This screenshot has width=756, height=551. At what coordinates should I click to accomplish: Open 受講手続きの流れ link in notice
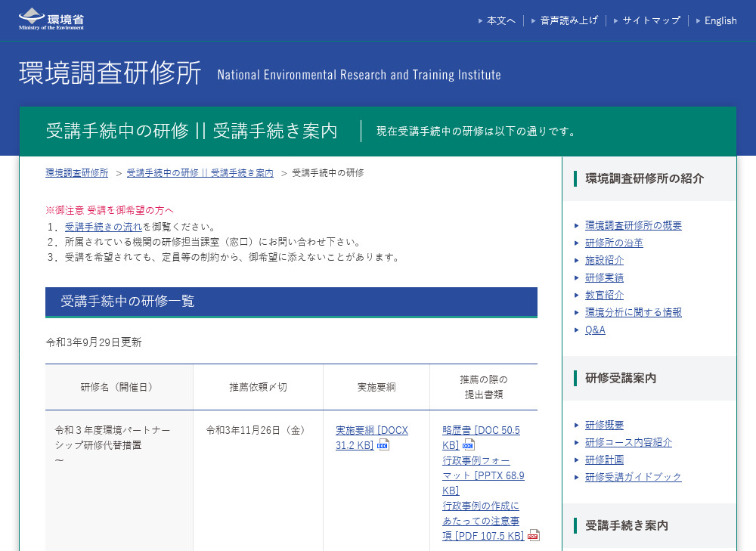tap(104, 227)
